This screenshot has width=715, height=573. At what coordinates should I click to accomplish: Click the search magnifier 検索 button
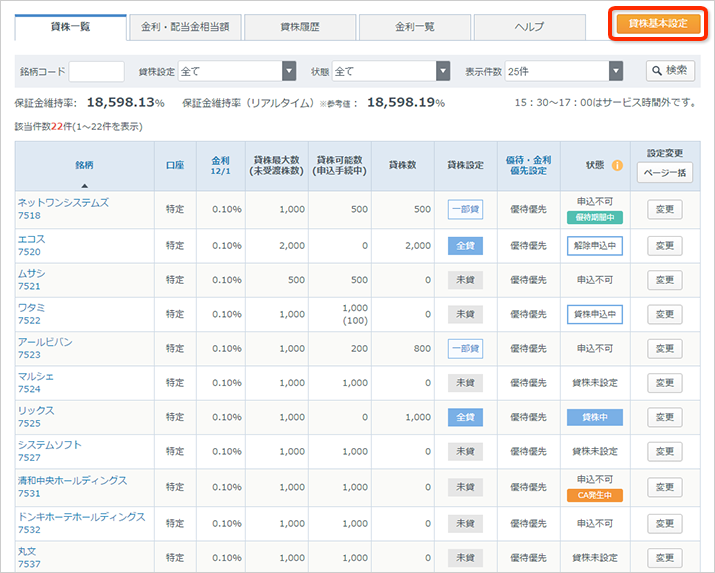670,71
